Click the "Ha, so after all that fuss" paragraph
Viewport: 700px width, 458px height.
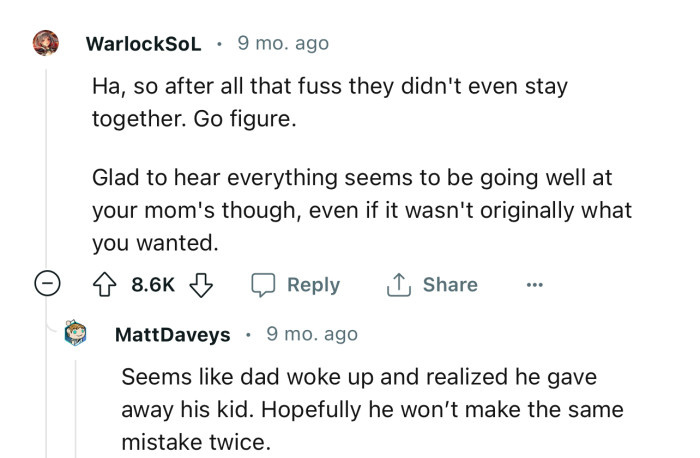[x=329, y=101]
